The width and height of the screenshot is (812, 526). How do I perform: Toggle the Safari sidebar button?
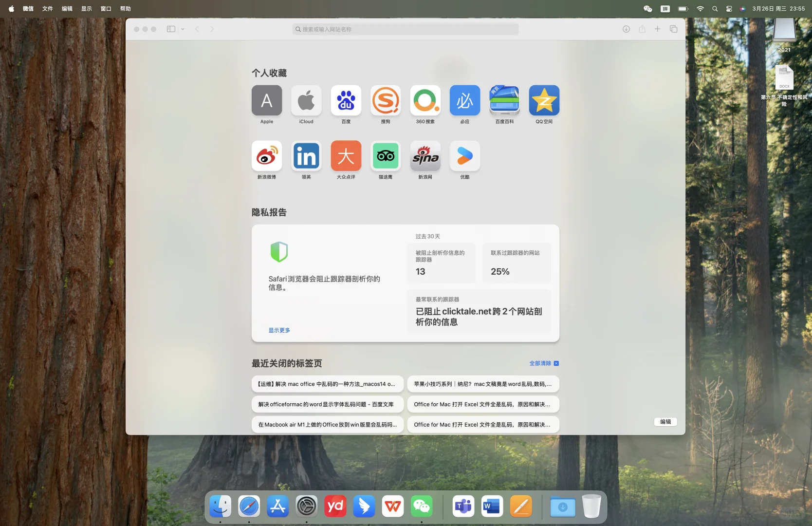pos(171,29)
